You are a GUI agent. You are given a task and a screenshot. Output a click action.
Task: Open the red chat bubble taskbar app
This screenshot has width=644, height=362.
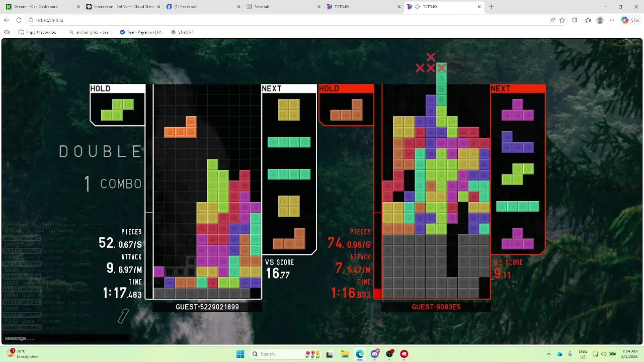(404, 354)
